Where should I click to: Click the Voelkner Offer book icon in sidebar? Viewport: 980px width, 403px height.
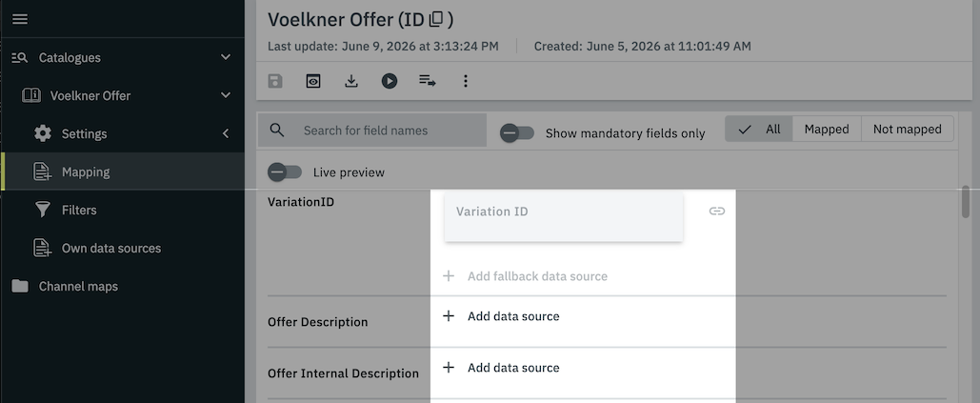click(x=31, y=95)
